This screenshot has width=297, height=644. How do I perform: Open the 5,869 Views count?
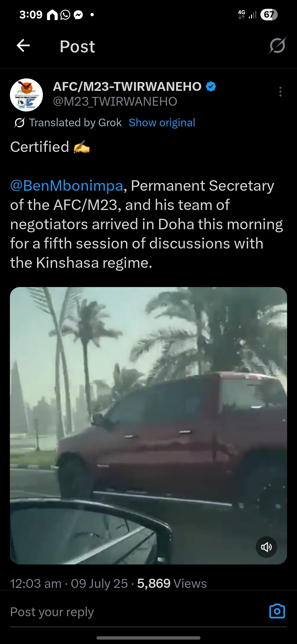click(x=172, y=583)
